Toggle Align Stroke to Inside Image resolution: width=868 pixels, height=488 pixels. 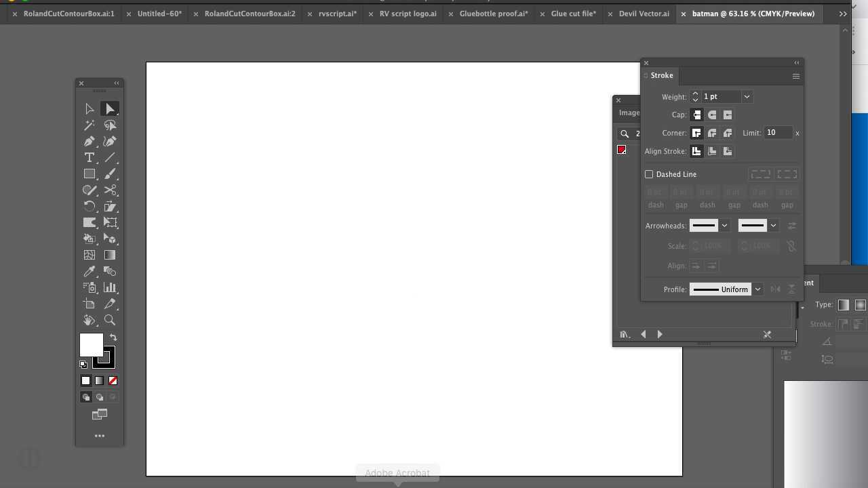click(712, 151)
